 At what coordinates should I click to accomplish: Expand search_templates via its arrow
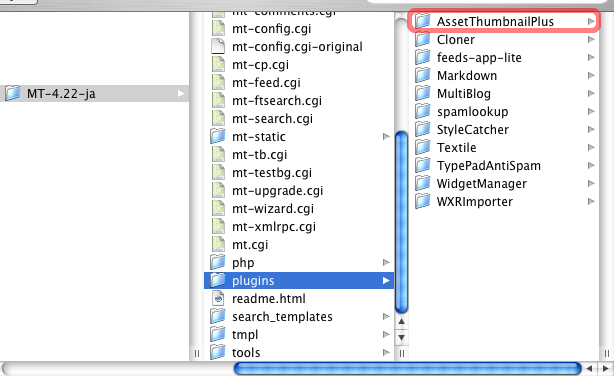coord(386,316)
